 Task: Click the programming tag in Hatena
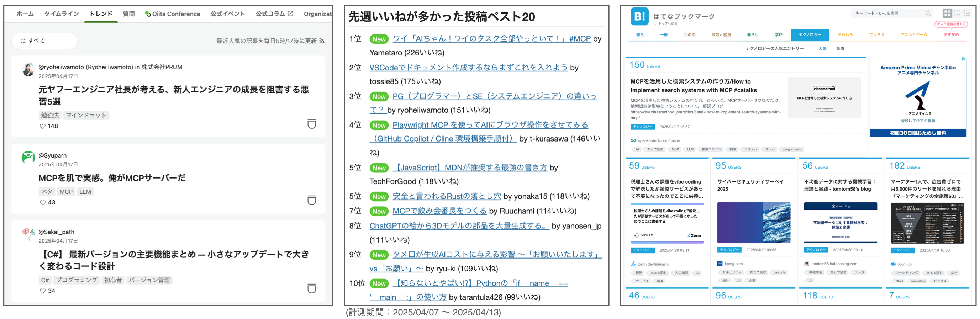coord(792,149)
